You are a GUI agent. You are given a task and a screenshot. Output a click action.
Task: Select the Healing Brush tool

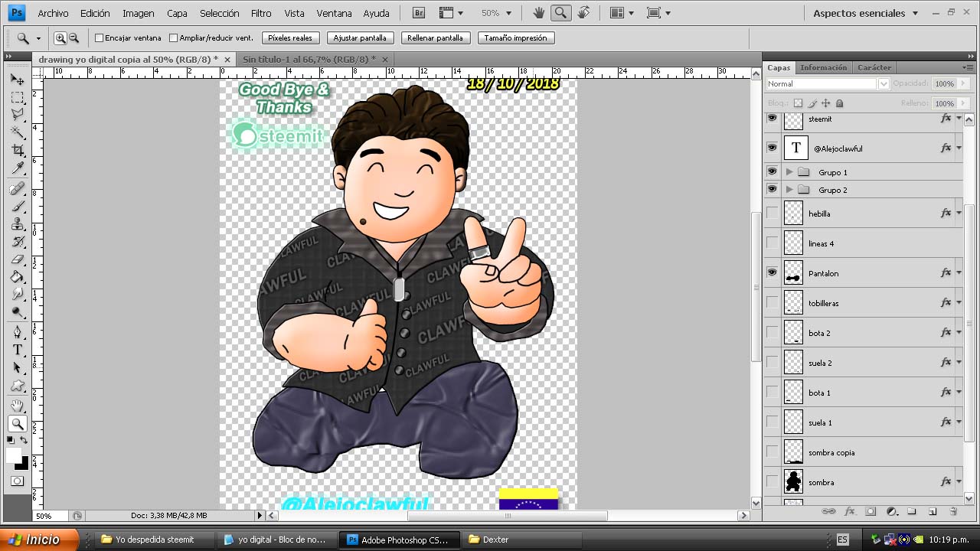[x=18, y=189]
